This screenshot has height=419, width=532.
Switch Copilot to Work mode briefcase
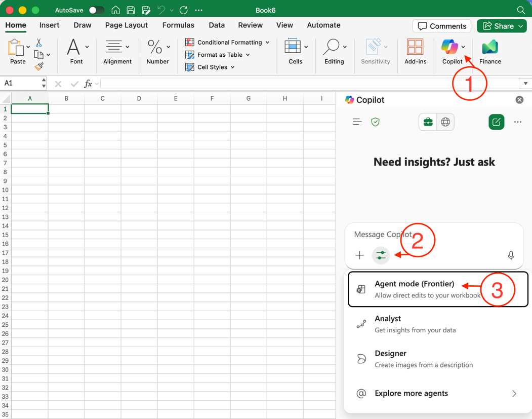point(428,122)
